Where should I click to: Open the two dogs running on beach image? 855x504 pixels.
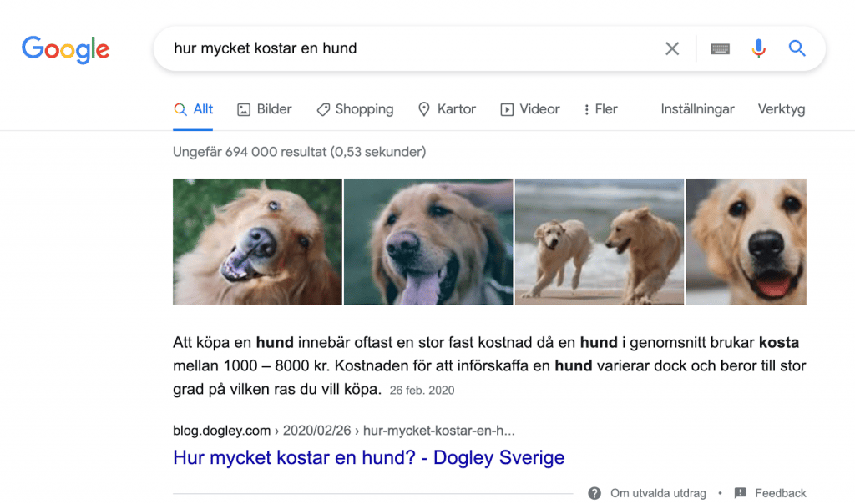(x=600, y=241)
